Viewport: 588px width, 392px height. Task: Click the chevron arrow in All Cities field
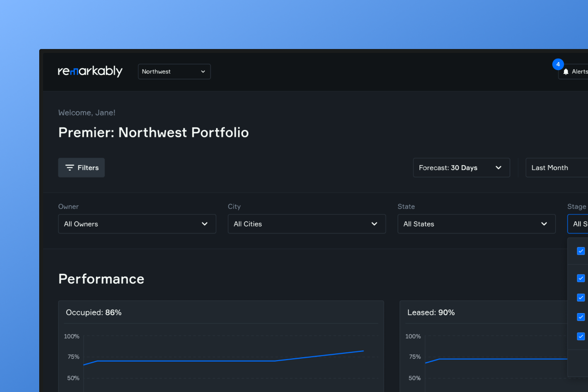pos(374,224)
